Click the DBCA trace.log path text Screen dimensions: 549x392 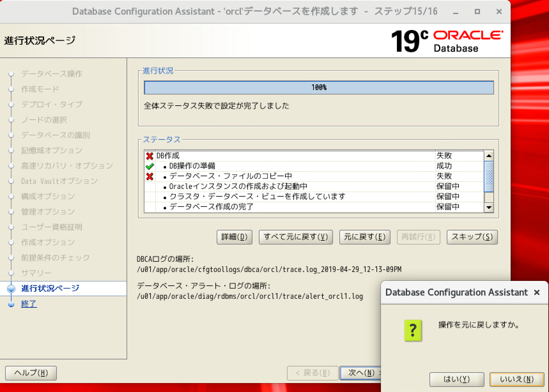[x=269, y=269]
